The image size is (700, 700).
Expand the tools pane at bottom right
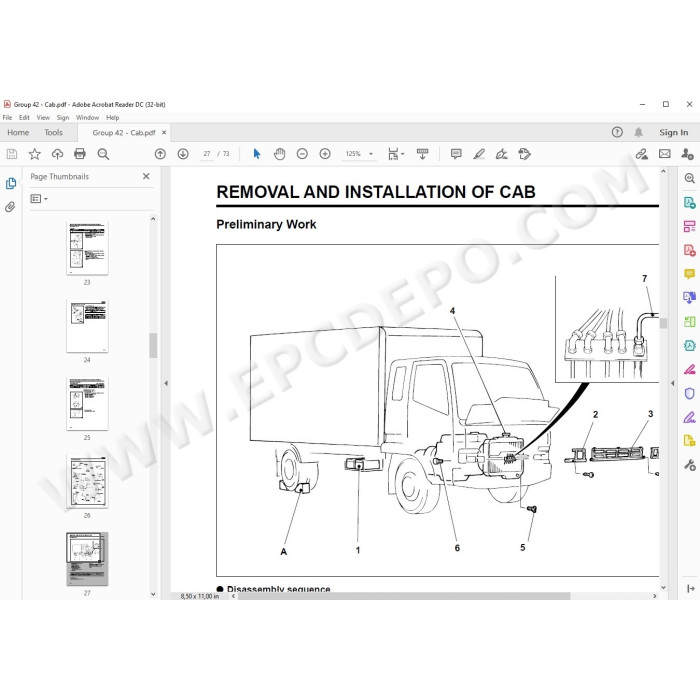(690, 588)
